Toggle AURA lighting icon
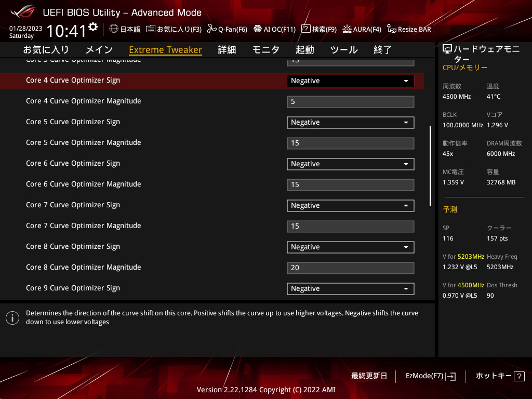Image resolution: width=532 pixels, height=399 pixels. pyautogui.click(x=347, y=29)
